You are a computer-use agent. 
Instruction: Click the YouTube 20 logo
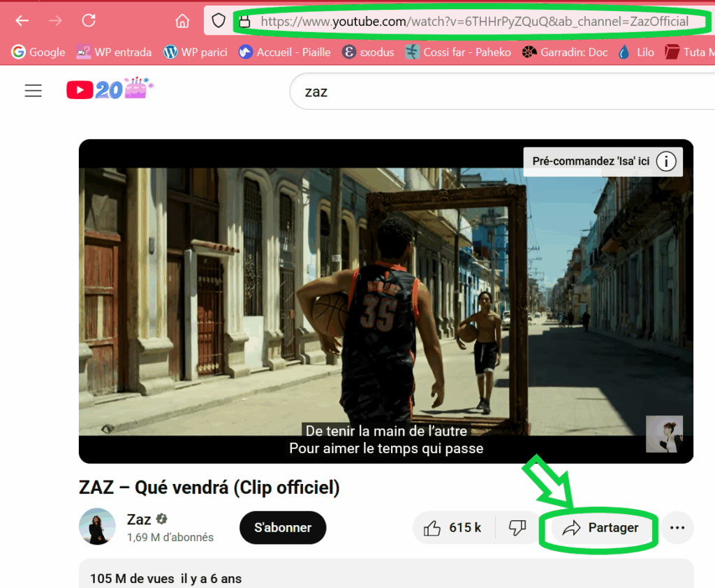[110, 89]
